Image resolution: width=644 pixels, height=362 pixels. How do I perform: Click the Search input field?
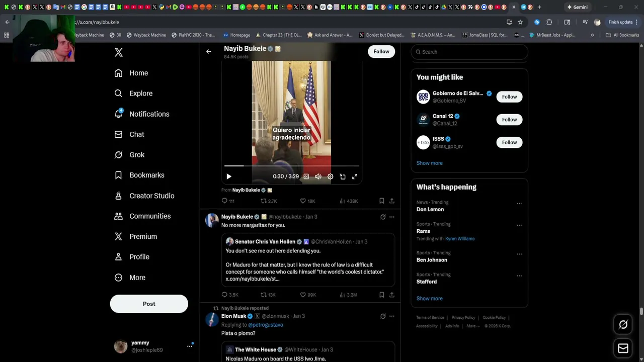point(469,52)
